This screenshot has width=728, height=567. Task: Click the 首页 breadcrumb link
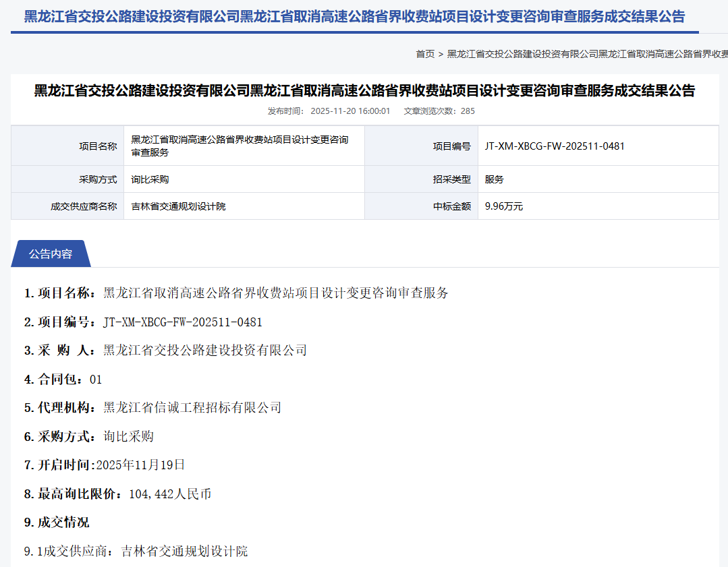(x=424, y=54)
